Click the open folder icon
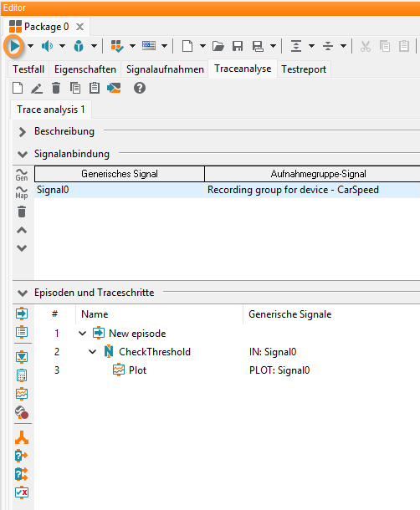Viewport: 420px width, 510px height. 218,46
